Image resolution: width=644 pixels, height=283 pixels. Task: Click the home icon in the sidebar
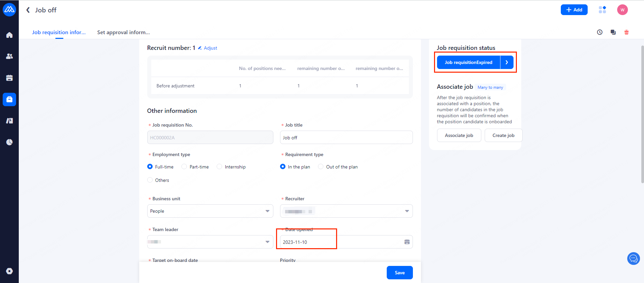[9, 35]
